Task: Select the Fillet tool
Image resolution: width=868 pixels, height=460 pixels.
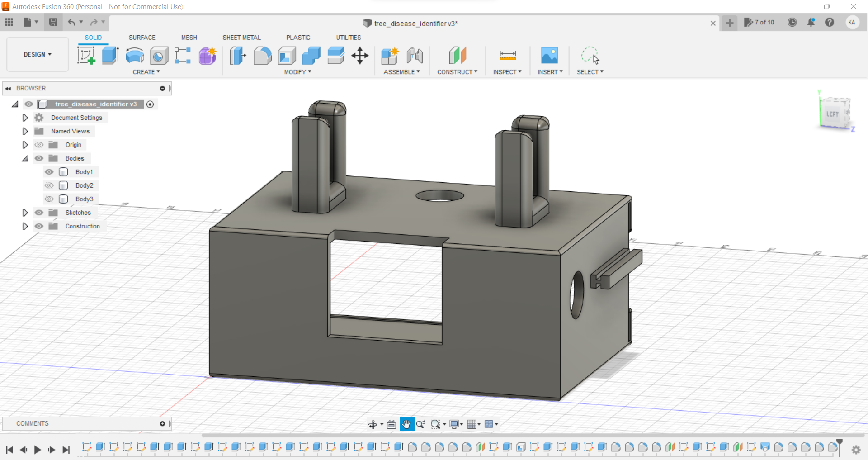Action: (262, 56)
